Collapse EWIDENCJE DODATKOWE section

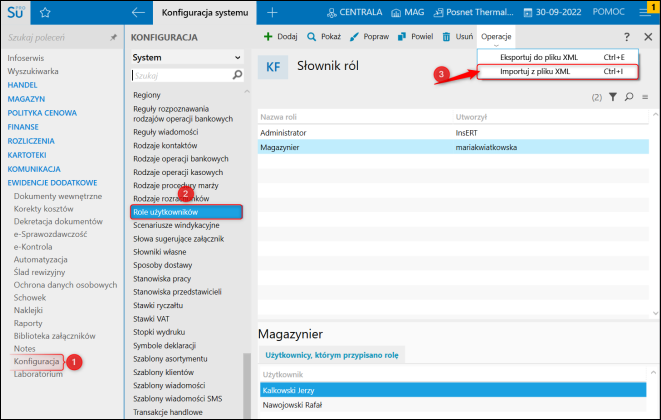52,183
